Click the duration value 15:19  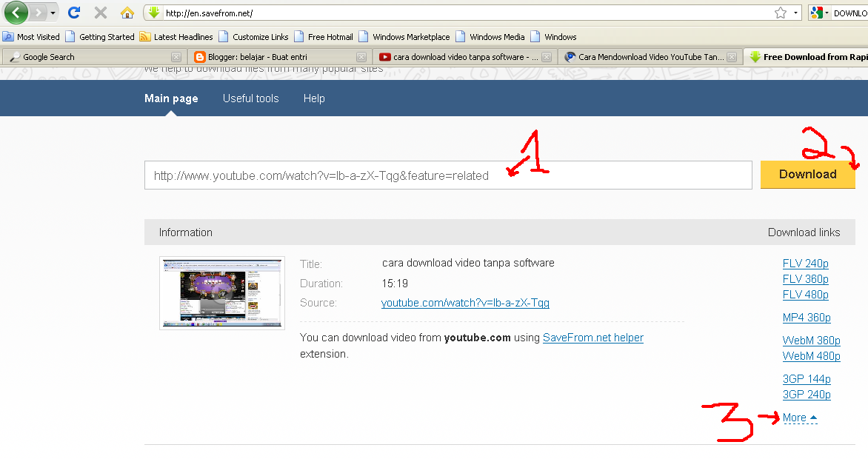click(x=395, y=284)
